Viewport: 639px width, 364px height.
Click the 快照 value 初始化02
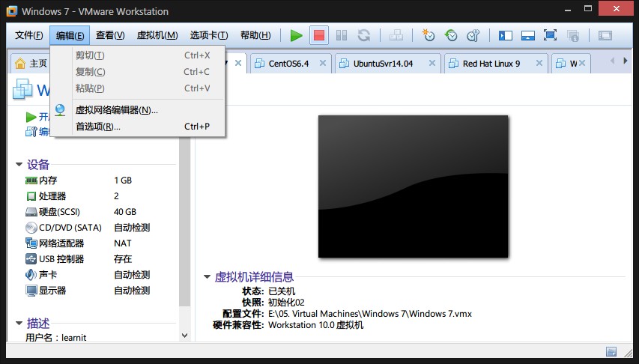pos(286,303)
